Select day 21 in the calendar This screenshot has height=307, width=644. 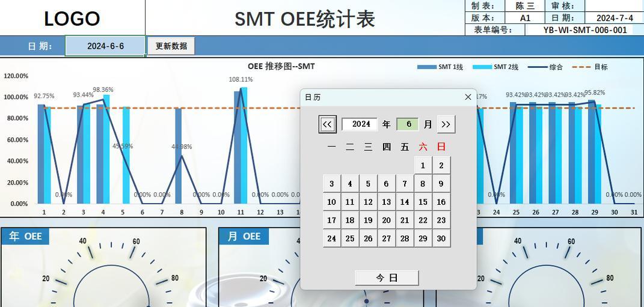coord(405,220)
